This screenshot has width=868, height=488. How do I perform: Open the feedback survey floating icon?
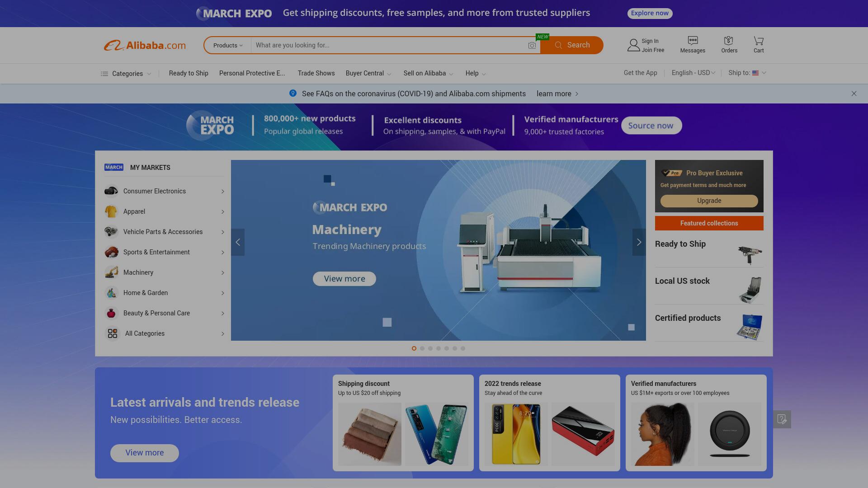click(x=782, y=419)
